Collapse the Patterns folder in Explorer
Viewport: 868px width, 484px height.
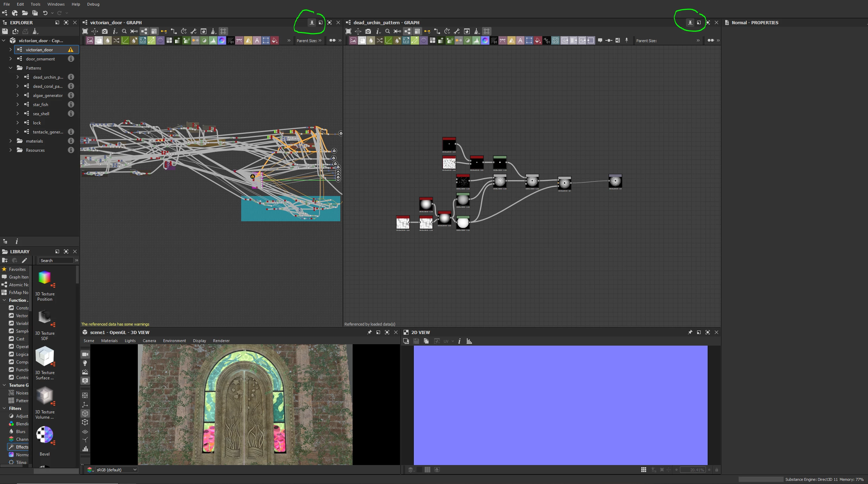[11, 68]
